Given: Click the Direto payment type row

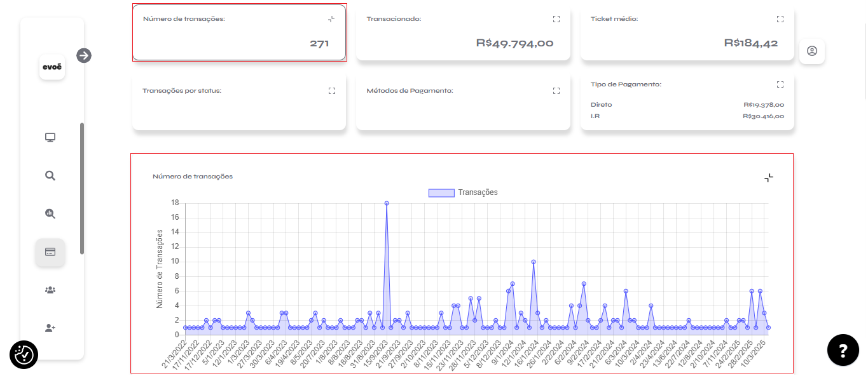Looking at the screenshot, I should (687, 105).
